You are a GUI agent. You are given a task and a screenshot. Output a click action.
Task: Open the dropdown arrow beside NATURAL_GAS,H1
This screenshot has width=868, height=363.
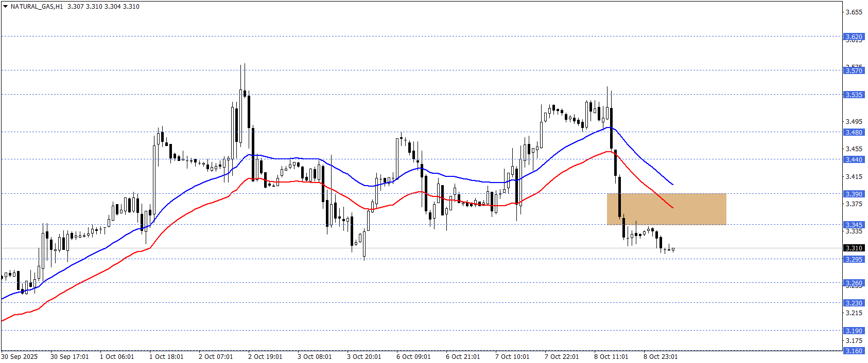coord(5,7)
